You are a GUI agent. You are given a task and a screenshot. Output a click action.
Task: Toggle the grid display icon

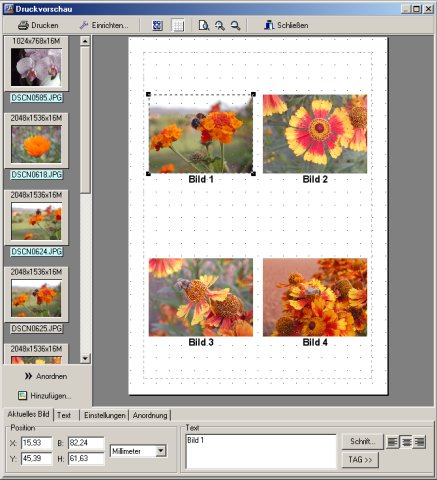tap(178, 25)
